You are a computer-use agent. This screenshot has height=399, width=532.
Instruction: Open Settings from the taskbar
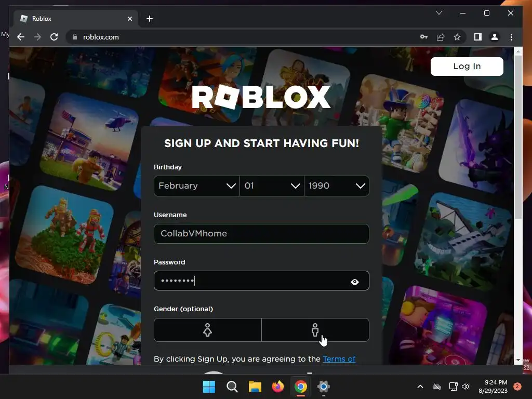click(324, 387)
